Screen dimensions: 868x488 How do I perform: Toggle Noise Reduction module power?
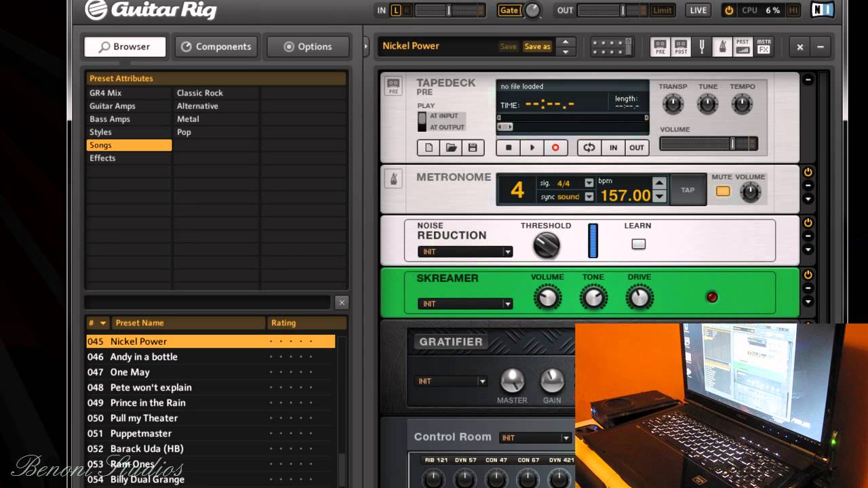808,223
